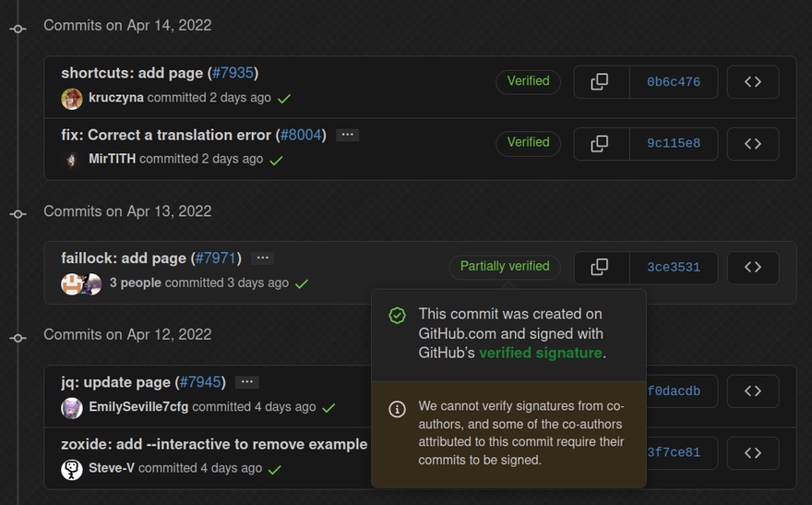The height and width of the screenshot is (505, 812).
Task: Copy full SHA for commit 3ce3531
Action: pyautogui.click(x=600, y=267)
